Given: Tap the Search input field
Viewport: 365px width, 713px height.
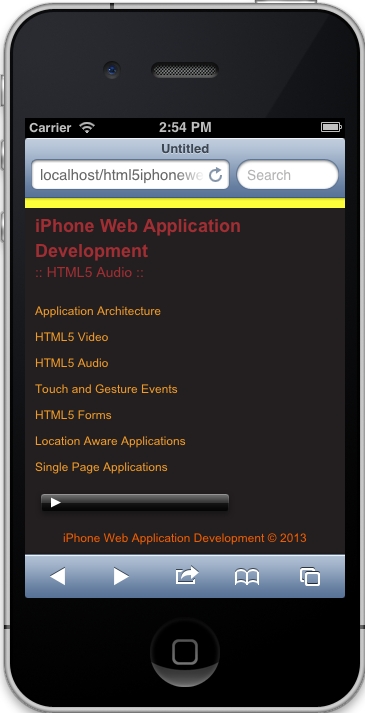Looking at the screenshot, I should pos(288,175).
